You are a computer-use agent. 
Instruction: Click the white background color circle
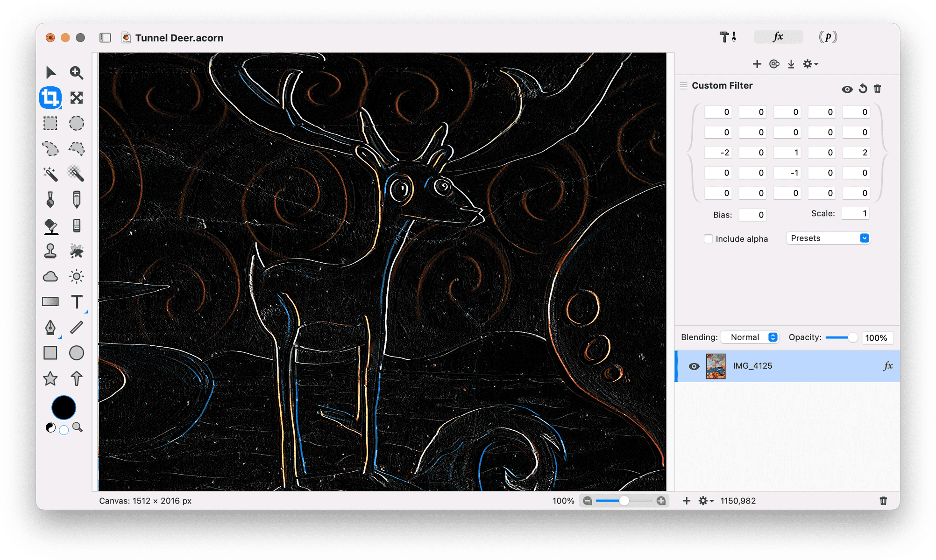[64, 430]
